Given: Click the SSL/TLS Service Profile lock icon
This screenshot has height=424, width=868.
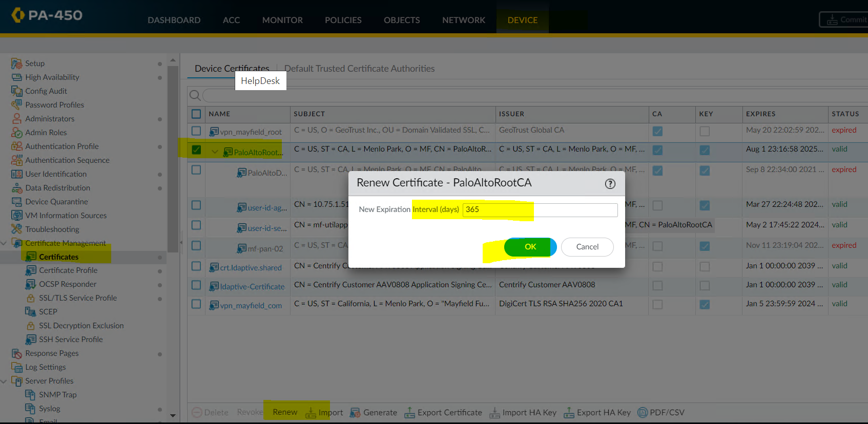Looking at the screenshot, I should [30, 298].
